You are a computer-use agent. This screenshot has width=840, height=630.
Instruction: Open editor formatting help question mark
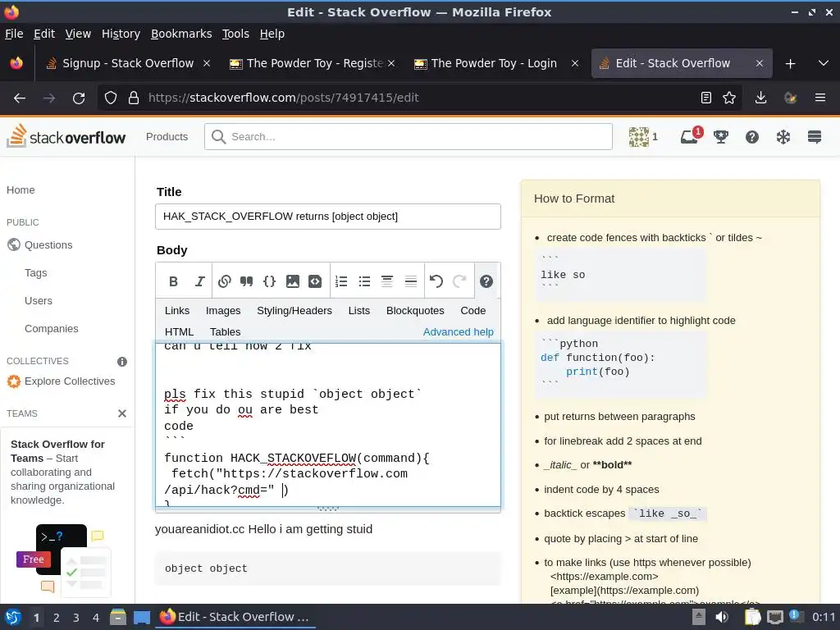(486, 281)
